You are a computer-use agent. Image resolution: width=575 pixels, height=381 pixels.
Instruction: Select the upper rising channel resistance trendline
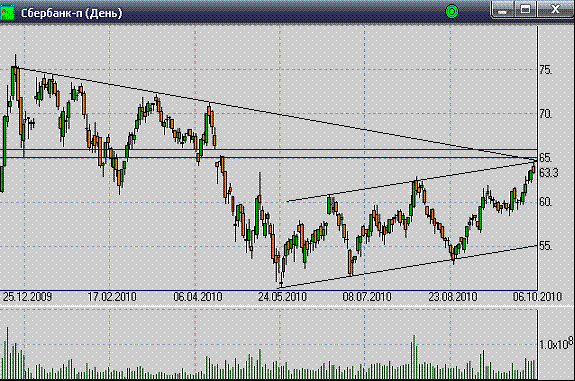coord(411,182)
